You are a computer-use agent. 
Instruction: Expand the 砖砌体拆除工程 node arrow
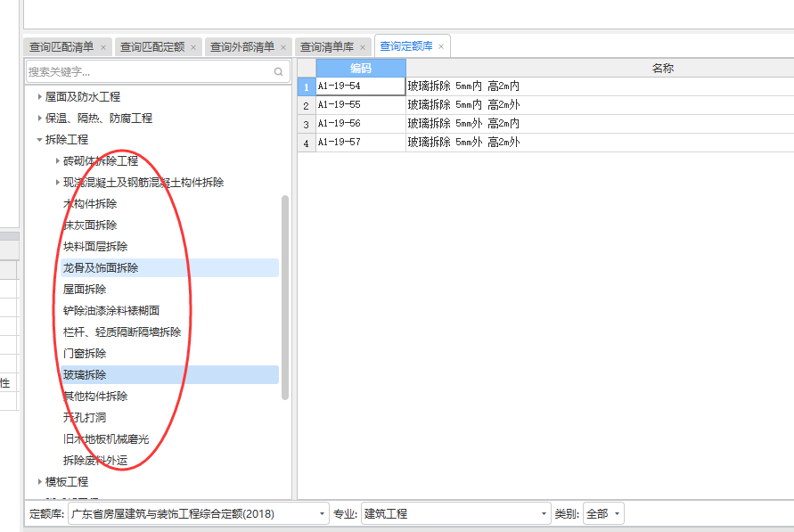point(58,161)
